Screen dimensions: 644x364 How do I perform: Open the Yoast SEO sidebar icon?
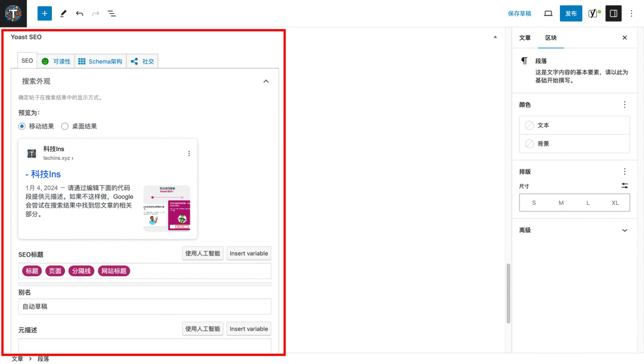point(594,14)
